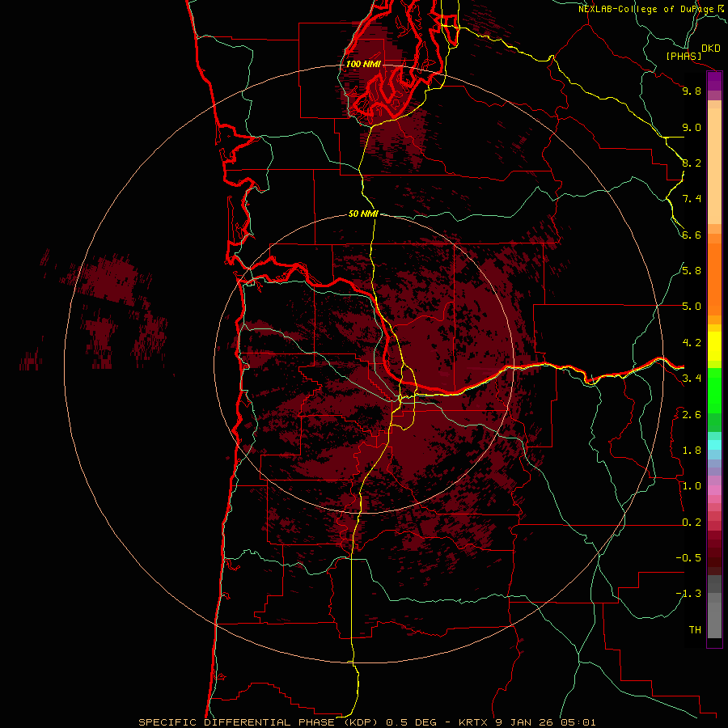Pick the pink band of the color scale

coord(714,490)
